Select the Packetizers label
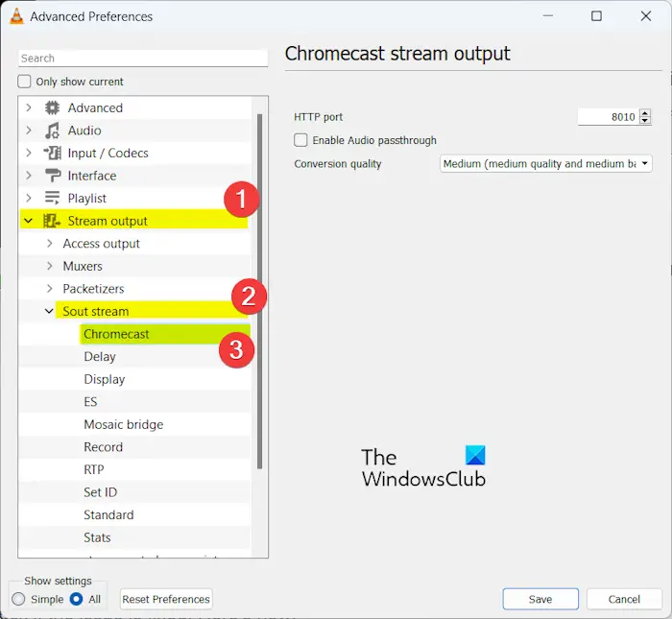Screen dimensions: 672x619 (93, 289)
